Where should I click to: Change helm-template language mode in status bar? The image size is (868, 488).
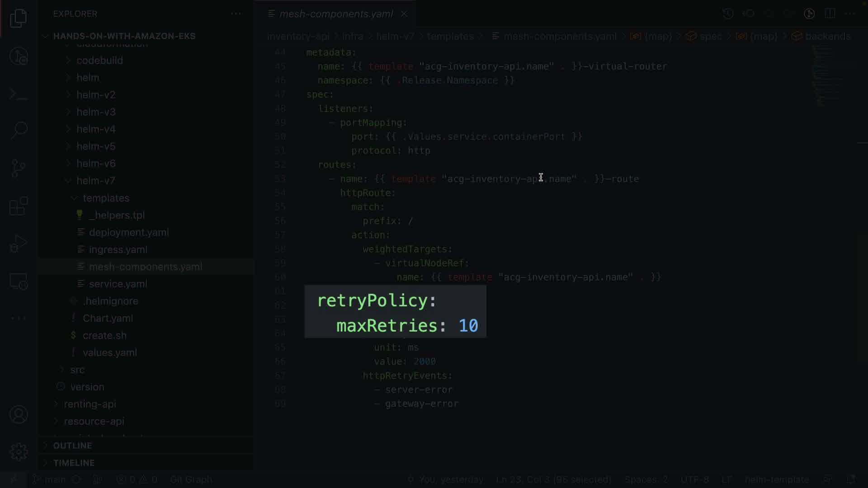pos(777,479)
